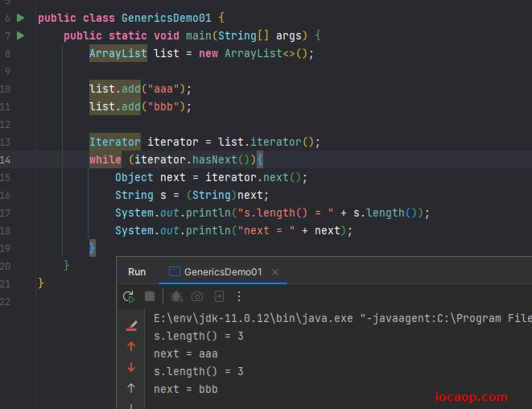Click the hasNext() call on line 14
The width and height of the screenshot is (532, 409).
pos(221,159)
